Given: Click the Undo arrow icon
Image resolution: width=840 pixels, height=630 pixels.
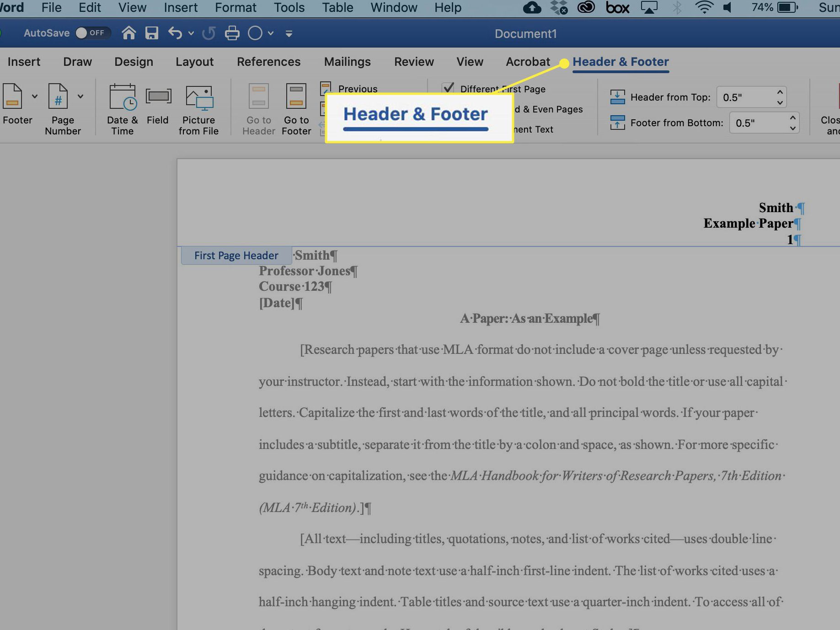Looking at the screenshot, I should tap(175, 33).
